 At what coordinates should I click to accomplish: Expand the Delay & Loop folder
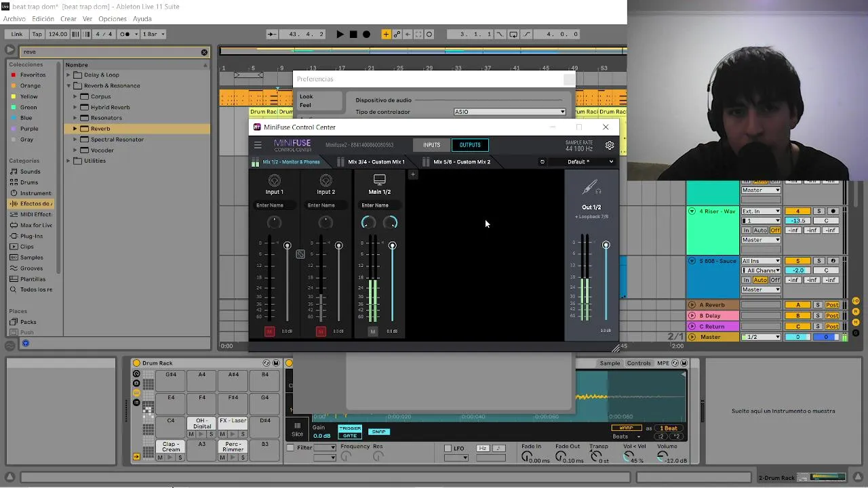[x=68, y=75]
